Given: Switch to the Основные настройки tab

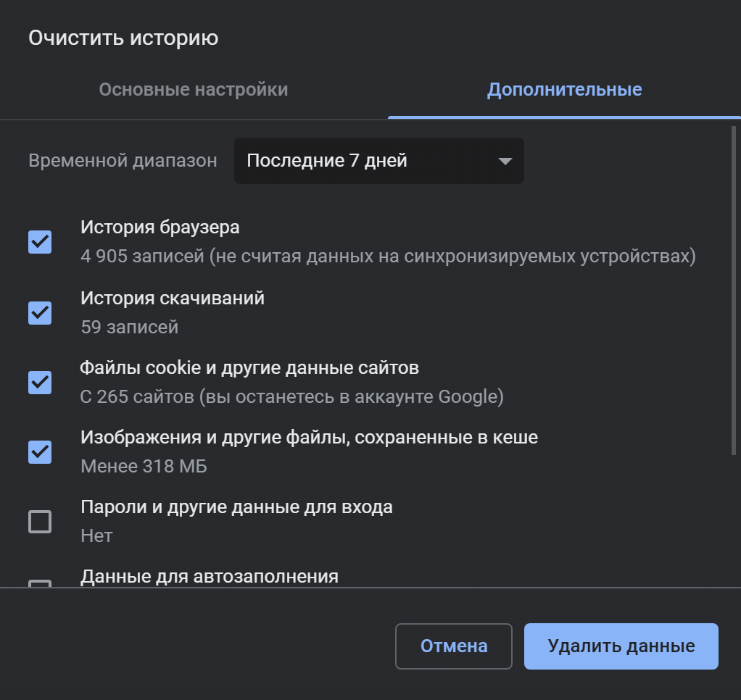Looking at the screenshot, I should (194, 90).
